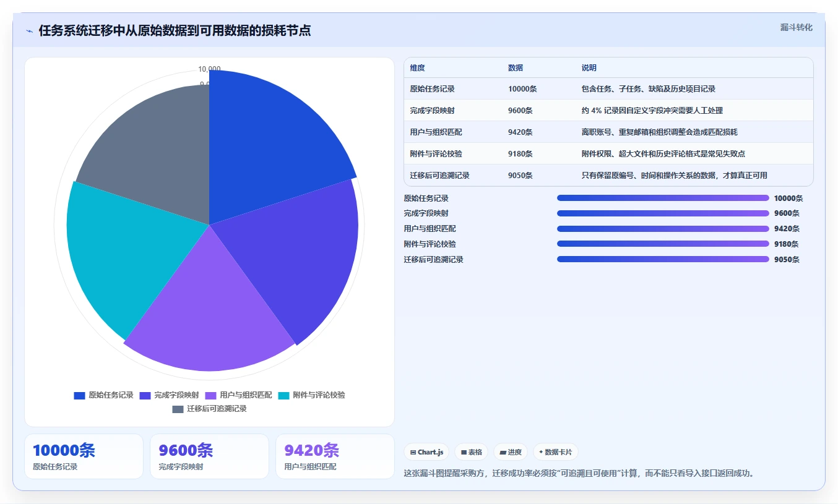Click the footer note starting 这张漏斗图提醒采购方
This screenshot has height=504, width=838.
579,474
